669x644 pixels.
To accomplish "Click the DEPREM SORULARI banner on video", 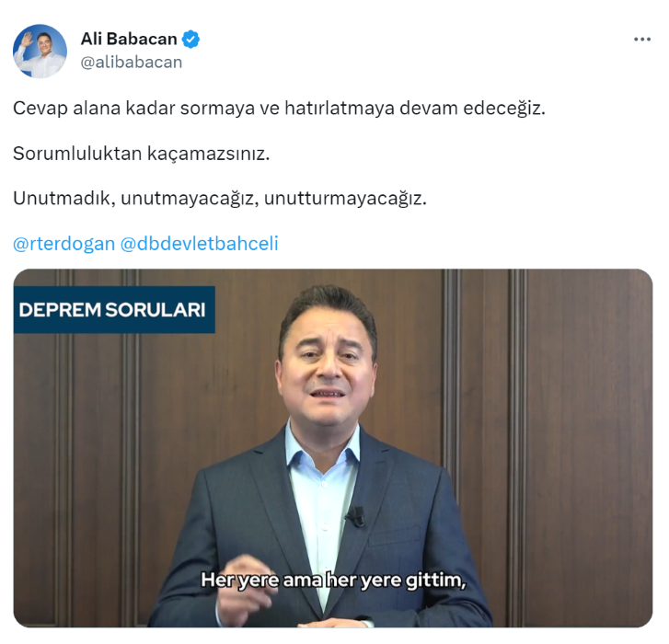I will coord(114,310).
